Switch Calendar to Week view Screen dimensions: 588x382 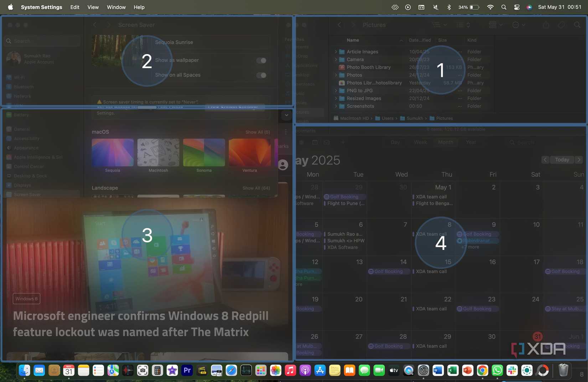coord(420,142)
